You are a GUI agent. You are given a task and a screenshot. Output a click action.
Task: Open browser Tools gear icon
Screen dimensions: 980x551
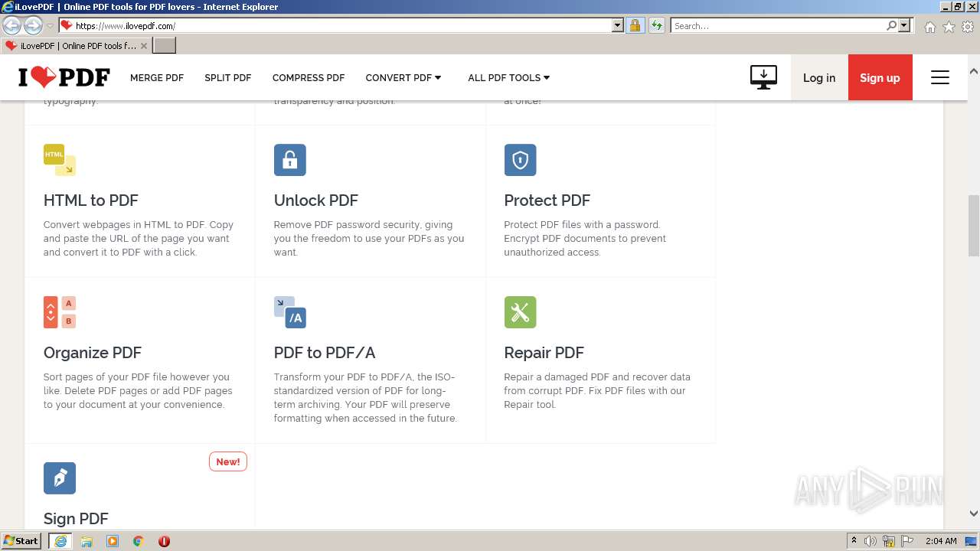[968, 26]
